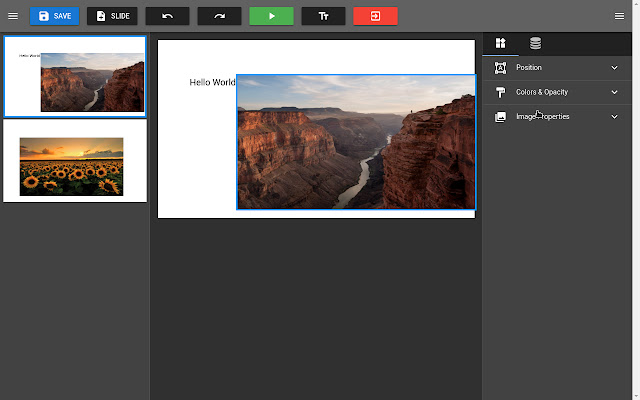Open the right hamburger menu

point(619,16)
